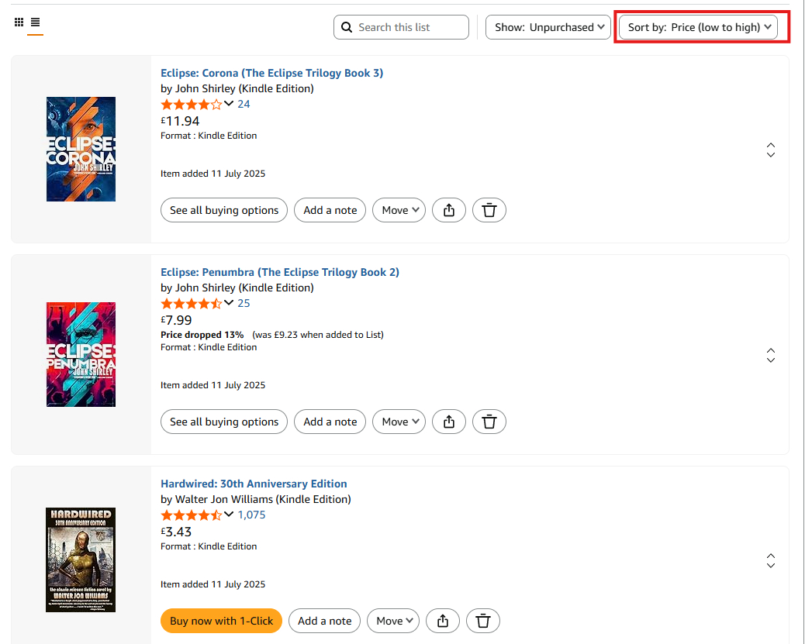Open Hardwired: 30th Anniversary Edition title link
812x644 pixels.
click(x=254, y=484)
